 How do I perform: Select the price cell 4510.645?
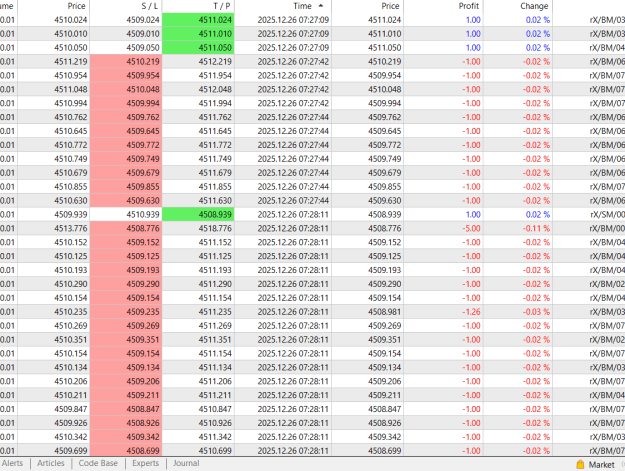(x=54, y=131)
